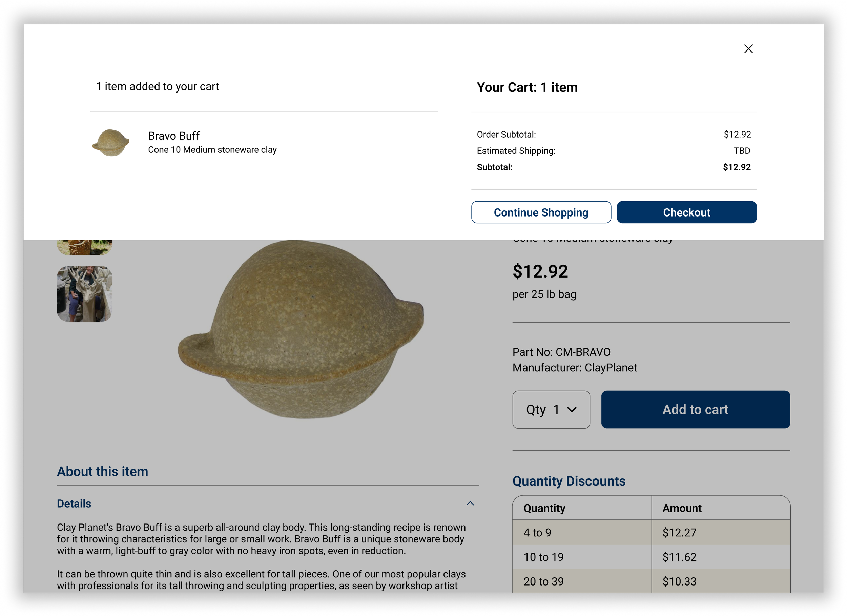This screenshot has width=847, height=616.
Task: Select the partially hidden thumbnail above deer image
Action: coord(85,247)
